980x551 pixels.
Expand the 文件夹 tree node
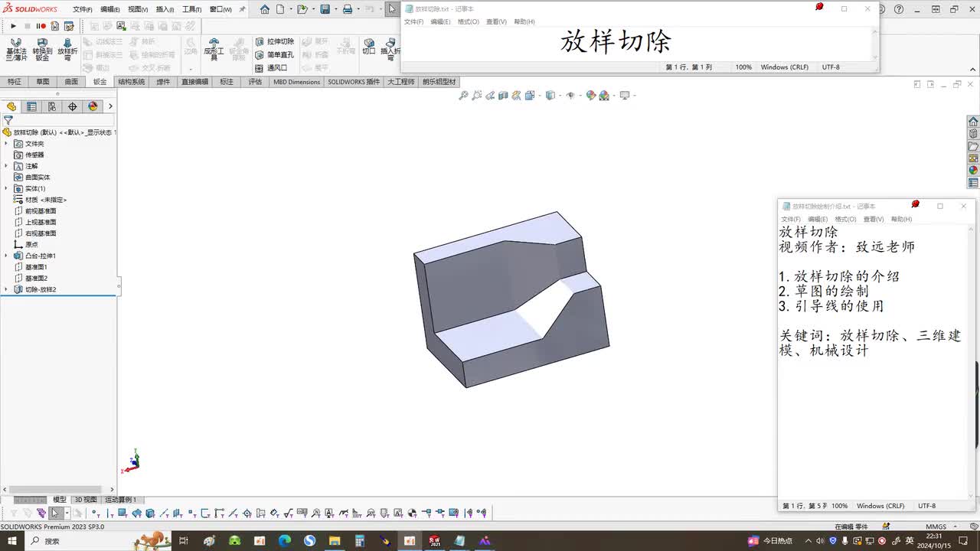6,144
